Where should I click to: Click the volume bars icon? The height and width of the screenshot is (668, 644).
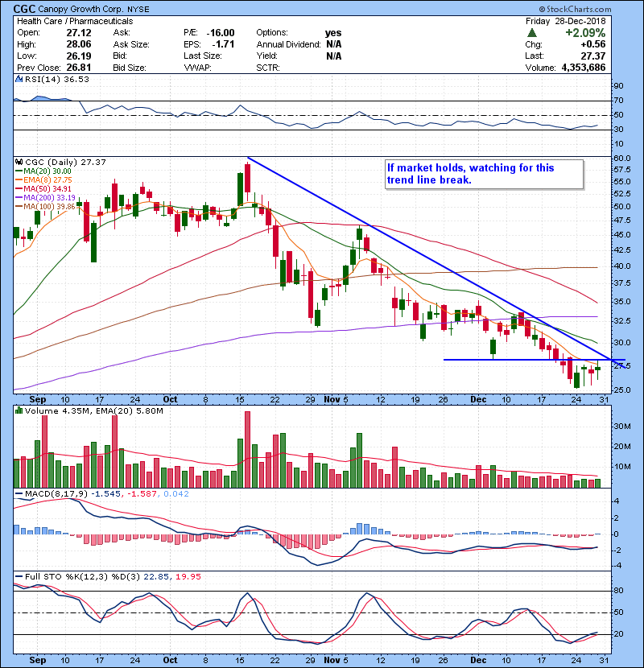19,410
